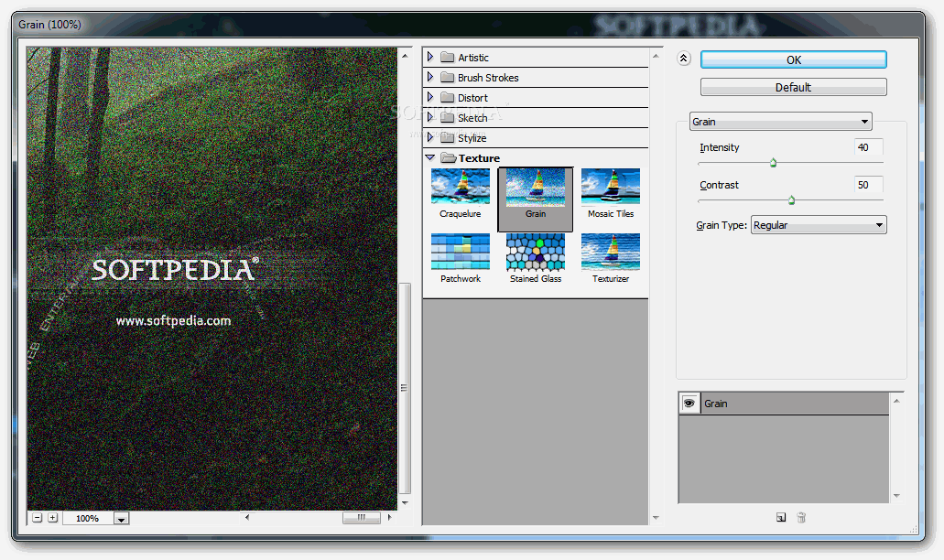Click the 100% zoom level field
This screenshot has width=944, height=560.
pos(87,519)
